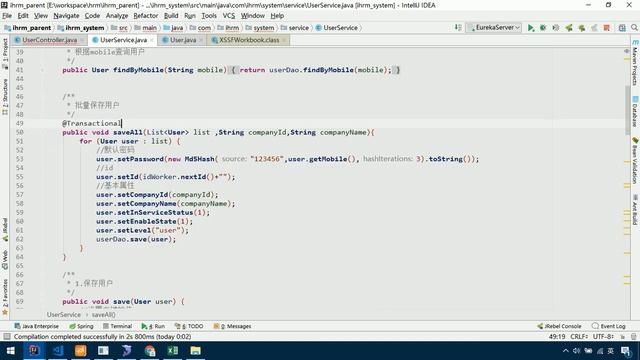The width and height of the screenshot is (640, 360).
Task: Open the Maven Projects side panel
Action: (635, 63)
